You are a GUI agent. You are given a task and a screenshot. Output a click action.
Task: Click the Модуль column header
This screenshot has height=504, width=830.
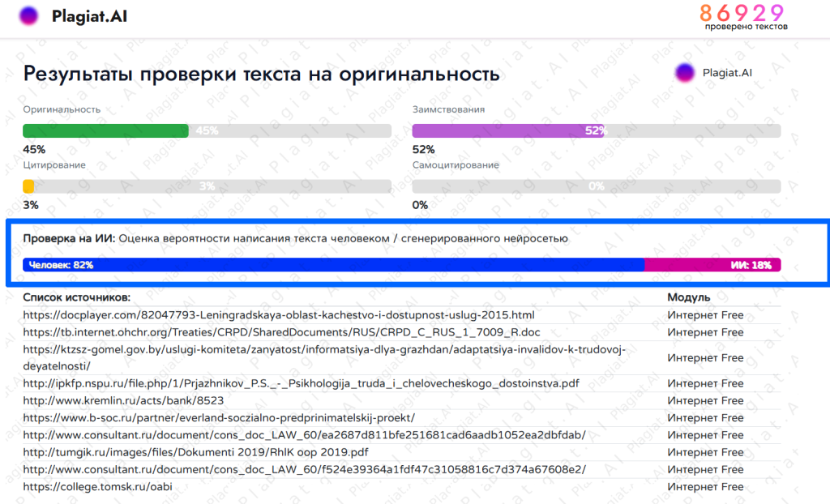tap(689, 297)
